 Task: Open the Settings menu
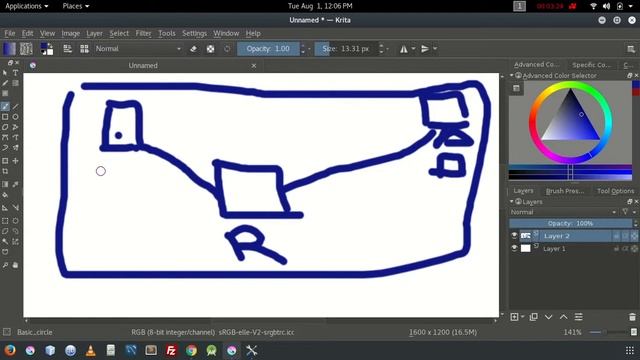coord(194,33)
